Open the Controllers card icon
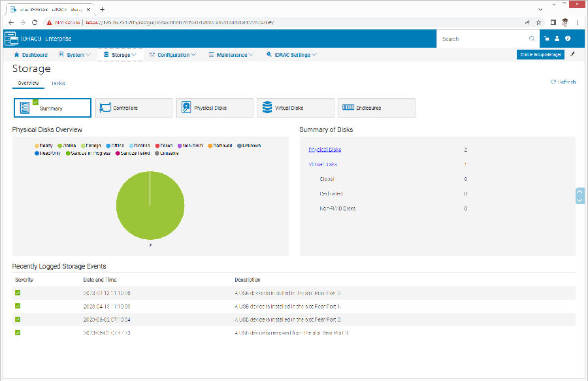This screenshot has height=381, width=588. pyautogui.click(x=105, y=108)
